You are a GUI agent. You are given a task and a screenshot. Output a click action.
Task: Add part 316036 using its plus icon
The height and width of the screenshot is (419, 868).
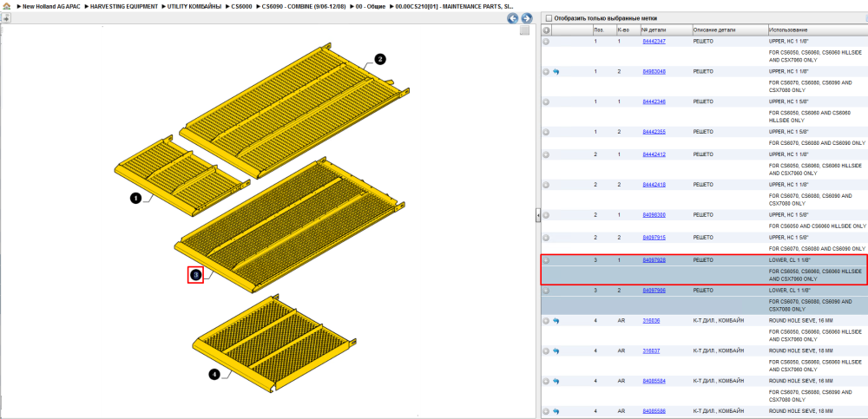[x=546, y=320]
